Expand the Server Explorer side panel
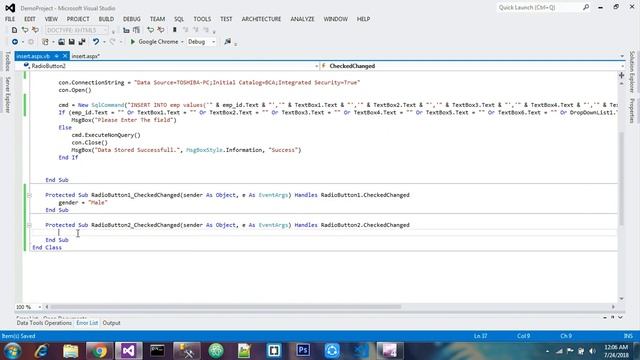Screen dimensions: 640x360 tap(7, 94)
